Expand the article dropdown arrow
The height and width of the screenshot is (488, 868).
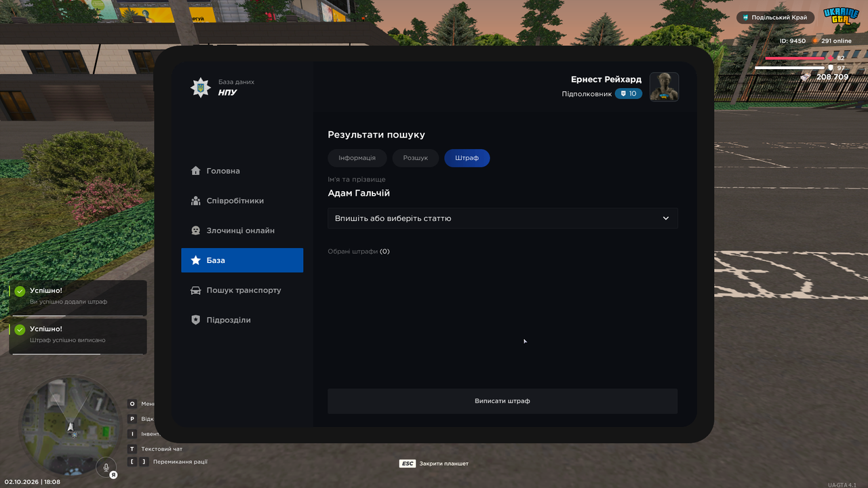point(666,218)
